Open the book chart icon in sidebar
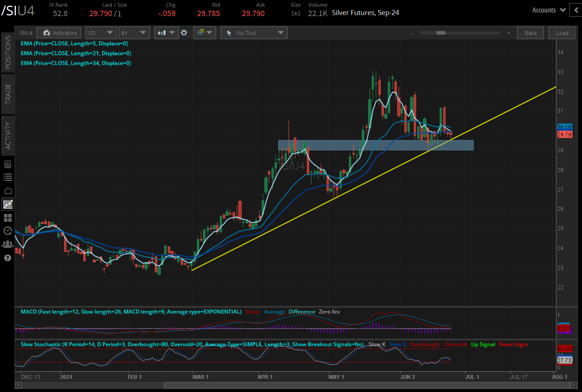The height and width of the screenshot is (392, 582). click(8, 164)
